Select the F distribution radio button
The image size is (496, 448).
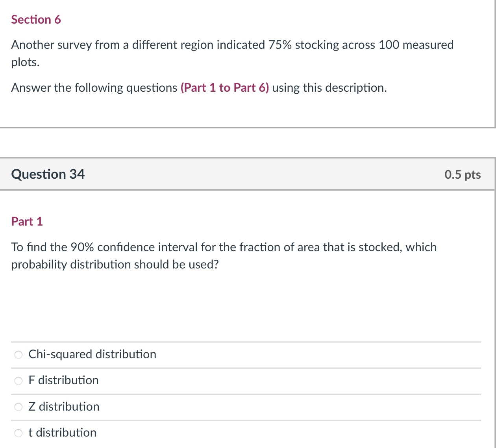point(18,381)
